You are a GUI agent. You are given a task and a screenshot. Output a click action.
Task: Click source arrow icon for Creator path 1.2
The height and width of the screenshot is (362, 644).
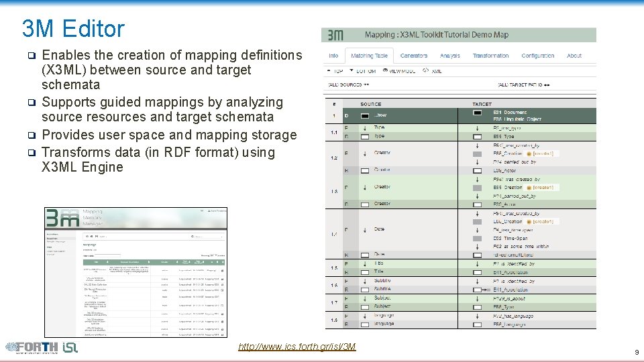365,154
